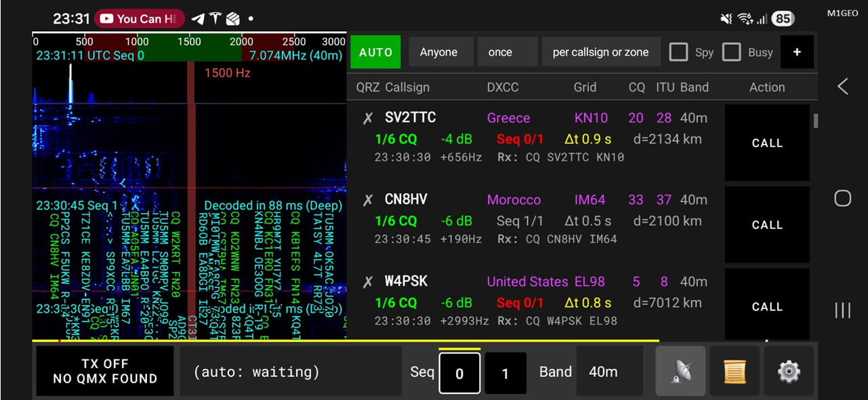Open the satellite dish antenna view
Viewport: 868px width, 400px height.
coord(680,372)
